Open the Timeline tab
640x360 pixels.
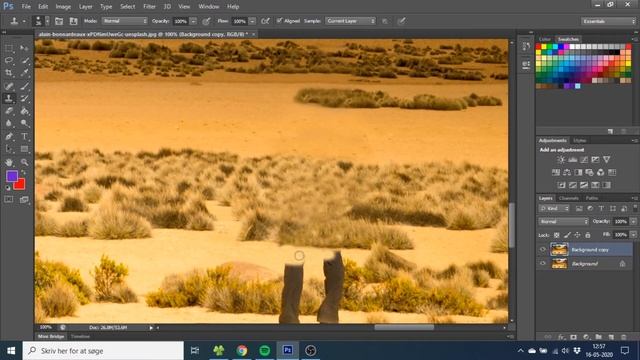pos(80,336)
